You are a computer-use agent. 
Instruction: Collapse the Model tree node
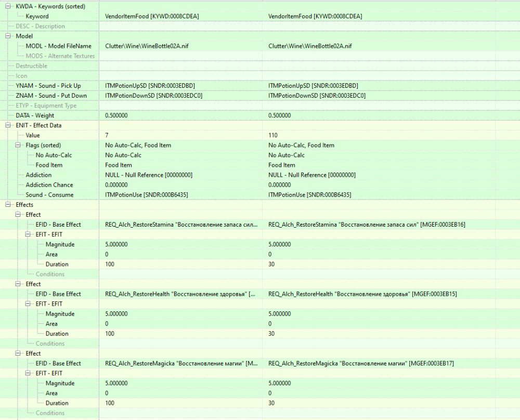pyautogui.click(x=8, y=36)
